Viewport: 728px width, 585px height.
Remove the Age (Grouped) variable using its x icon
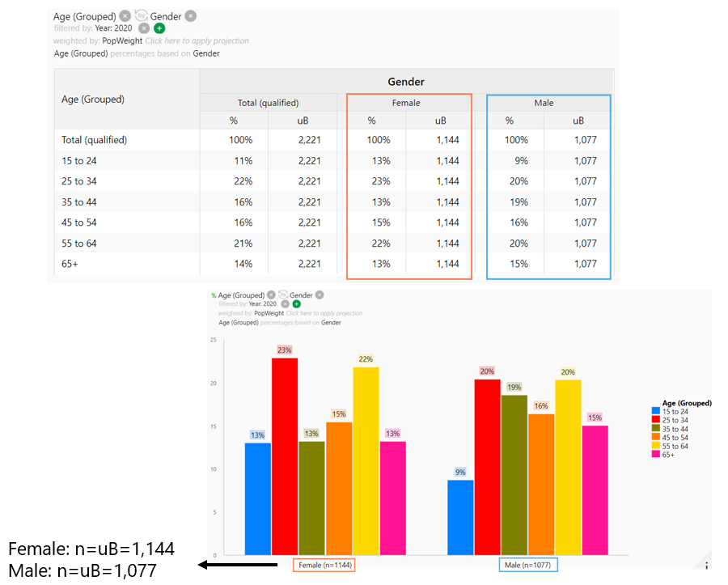tap(125, 15)
